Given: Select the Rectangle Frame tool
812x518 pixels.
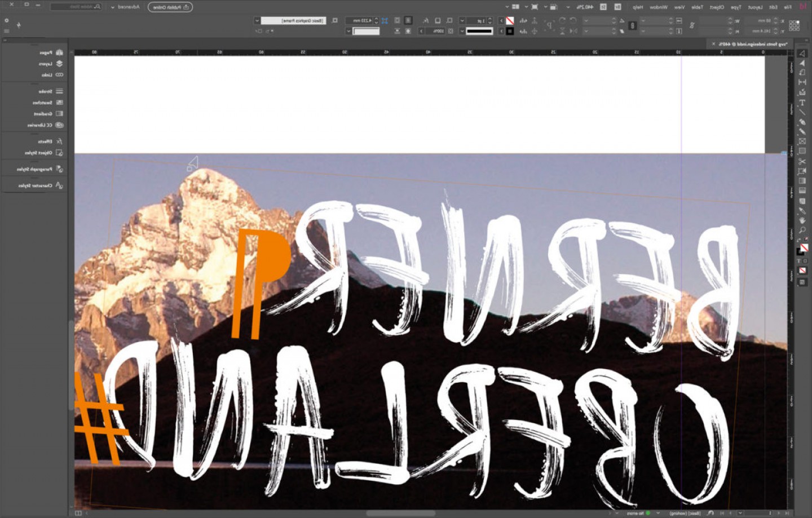Looking at the screenshot, I should pyautogui.click(x=802, y=141).
